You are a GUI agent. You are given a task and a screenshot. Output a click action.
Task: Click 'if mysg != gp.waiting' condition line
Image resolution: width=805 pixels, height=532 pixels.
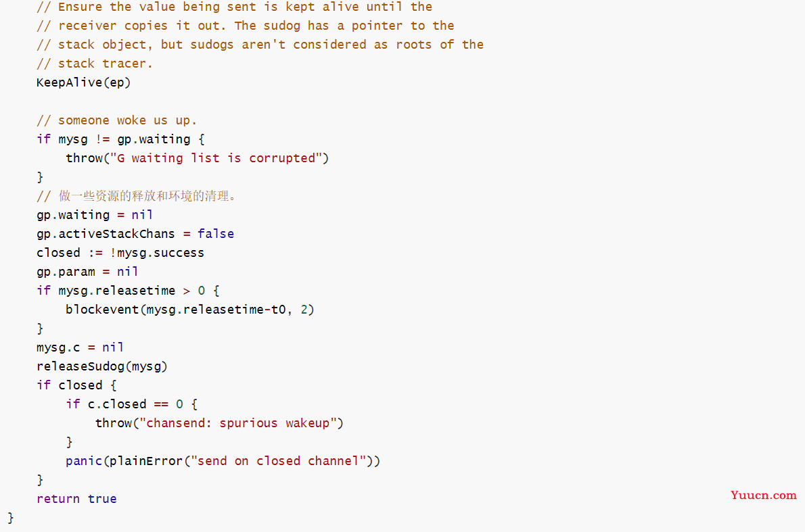tap(120, 139)
